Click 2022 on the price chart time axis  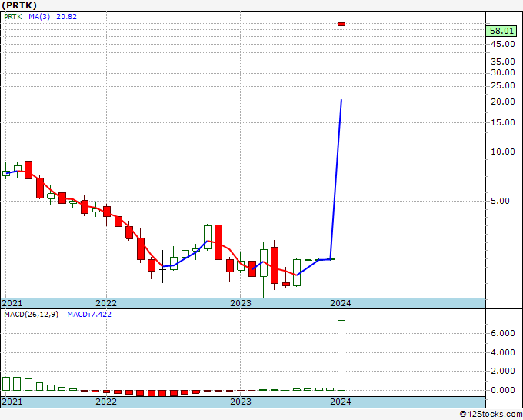tap(106, 303)
